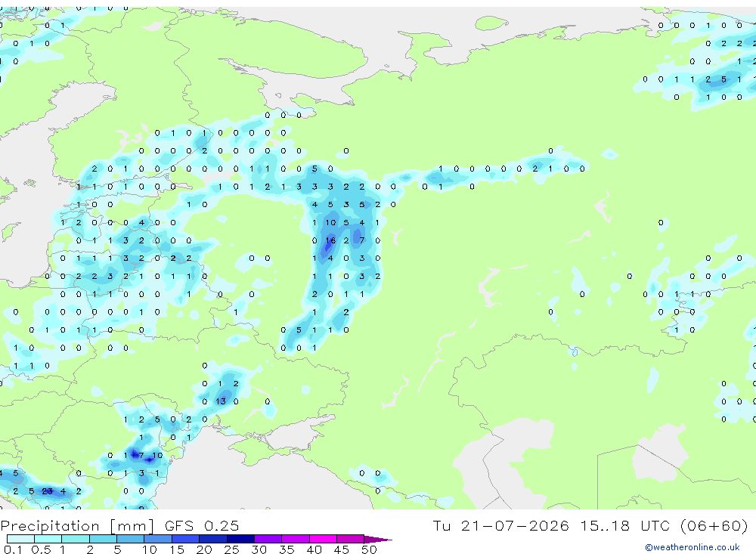Click the legend label '0.5'

41,549
